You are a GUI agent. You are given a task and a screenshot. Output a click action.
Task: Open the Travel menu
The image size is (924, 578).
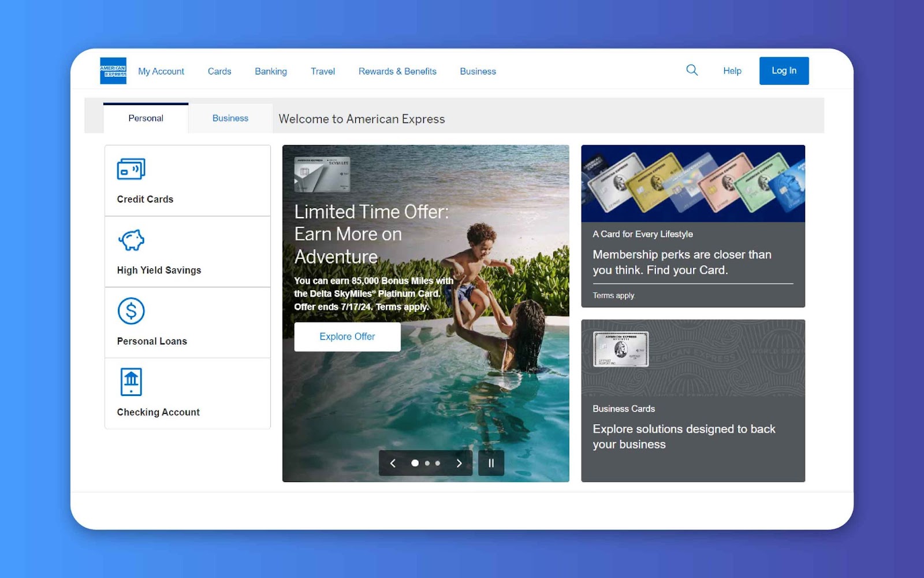(x=323, y=71)
